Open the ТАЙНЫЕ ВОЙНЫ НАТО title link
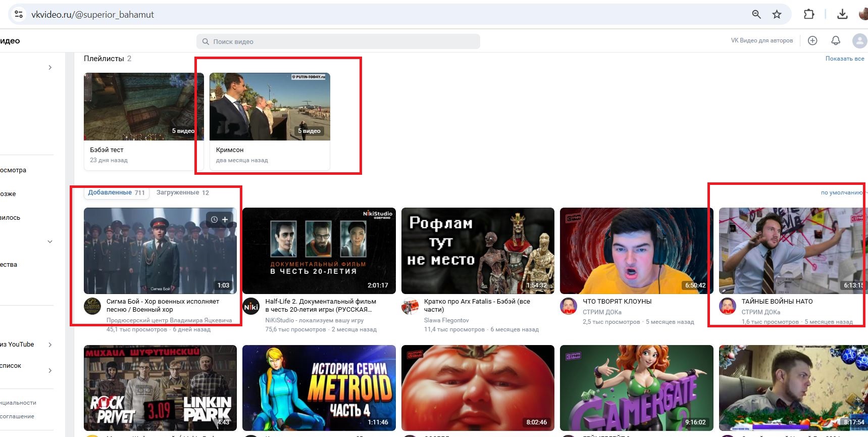This screenshot has width=868, height=437. click(777, 302)
